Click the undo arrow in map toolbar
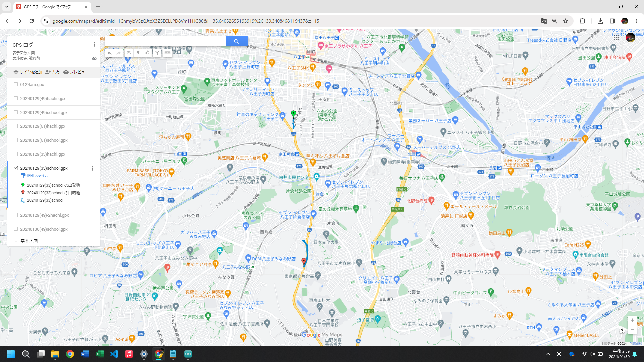The image size is (644, 362). tap(109, 53)
